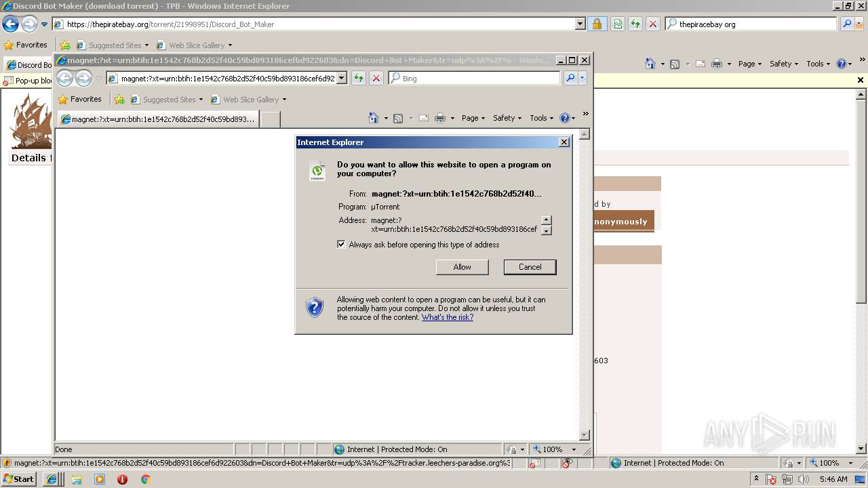Click the uTorrent program icon in the dialog

click(317, 171)
